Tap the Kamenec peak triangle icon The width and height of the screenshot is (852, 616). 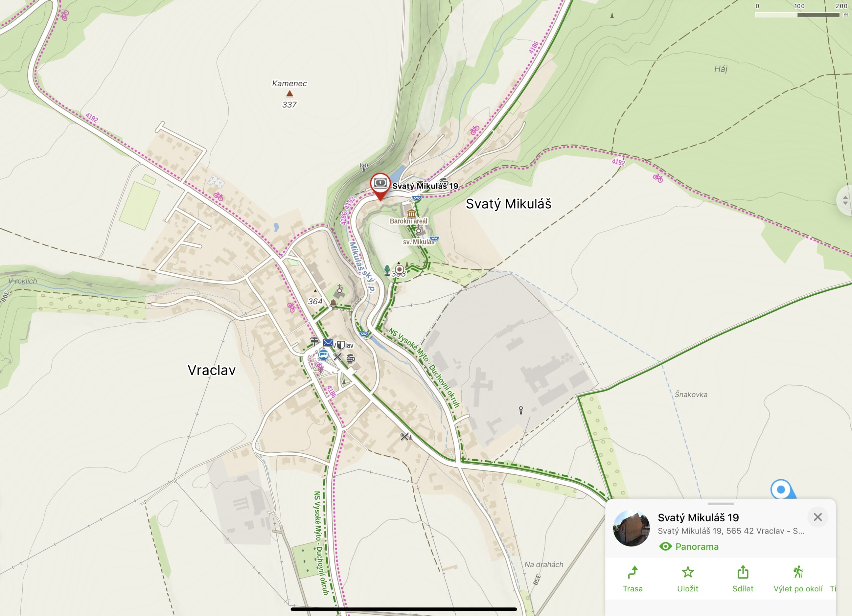(x=289, y=93)
